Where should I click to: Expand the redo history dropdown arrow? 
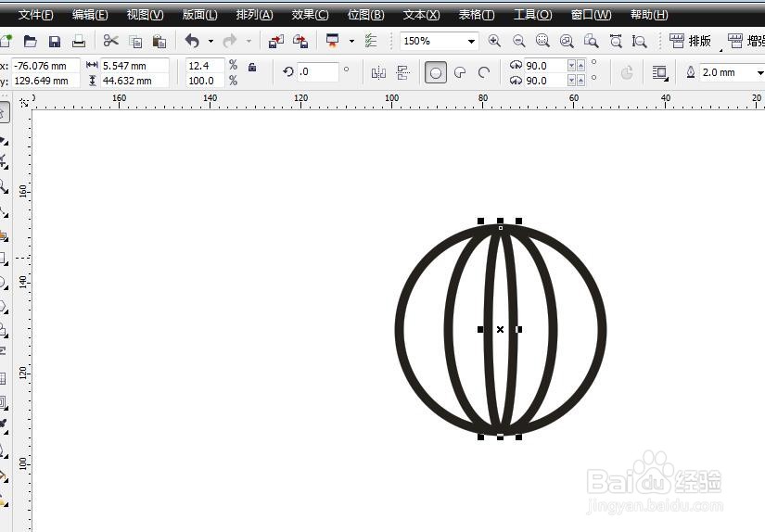249,42
